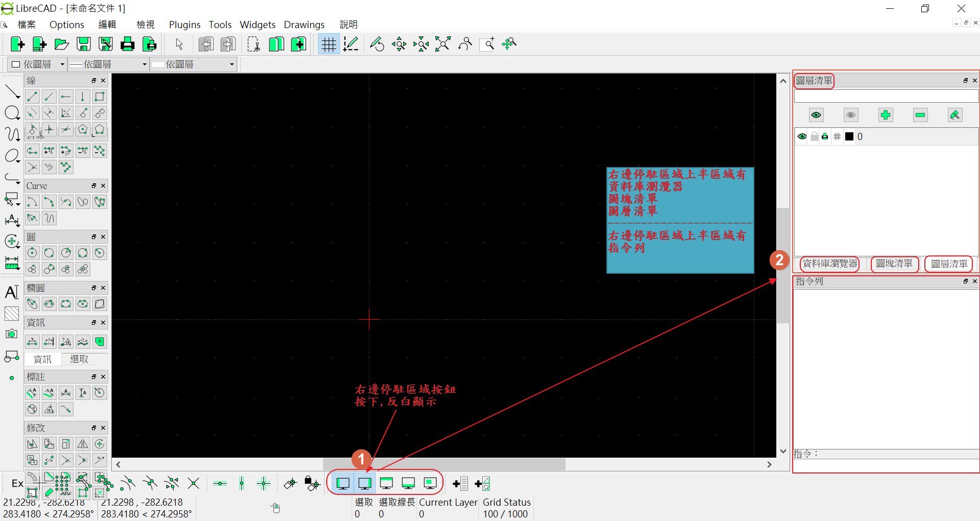Show all layers with eye icon
The height and width of the screenshot is (521, 980).
816,115
